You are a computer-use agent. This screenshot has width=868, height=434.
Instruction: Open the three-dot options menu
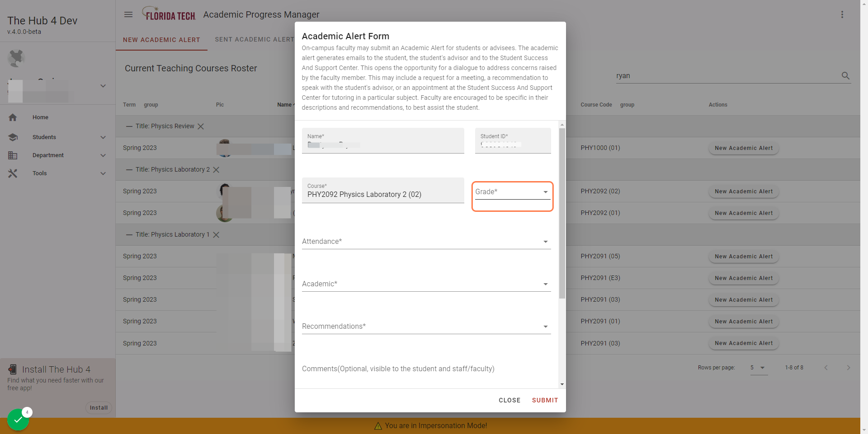pos(842,14)
